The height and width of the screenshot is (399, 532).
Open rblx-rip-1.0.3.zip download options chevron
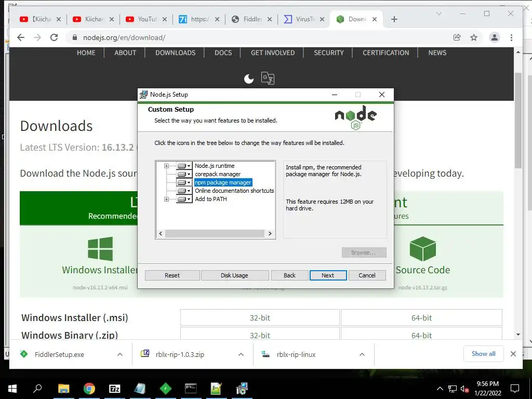pyautogui.click(x=241, y=354)
